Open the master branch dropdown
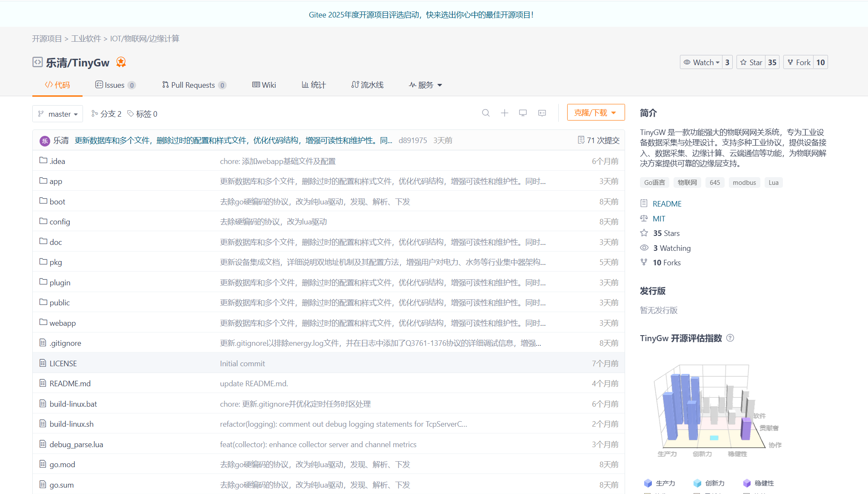Viewport: 868px width, 494px height. tap(57, 114)
